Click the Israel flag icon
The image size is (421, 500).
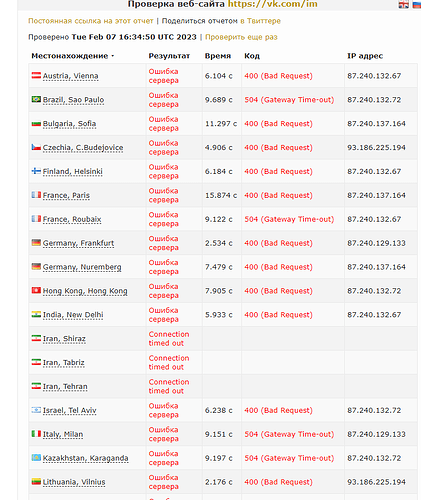point(36,410)
